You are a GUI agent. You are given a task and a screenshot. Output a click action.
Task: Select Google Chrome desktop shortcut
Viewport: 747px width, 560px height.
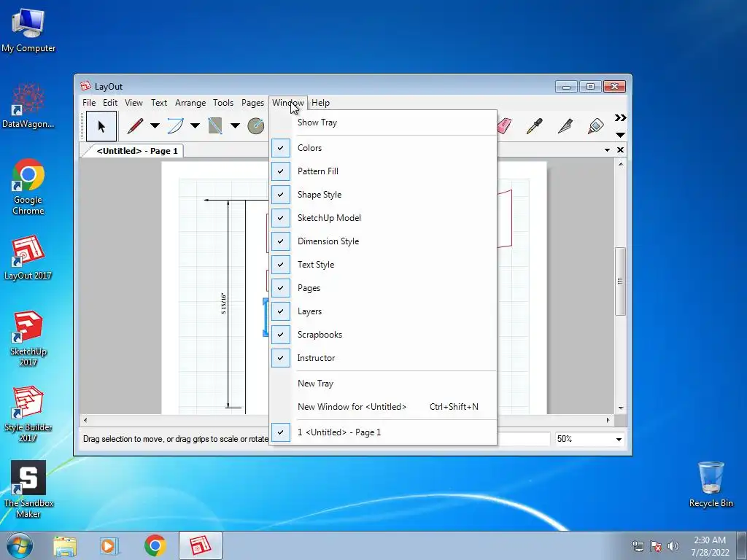(28, 187)
